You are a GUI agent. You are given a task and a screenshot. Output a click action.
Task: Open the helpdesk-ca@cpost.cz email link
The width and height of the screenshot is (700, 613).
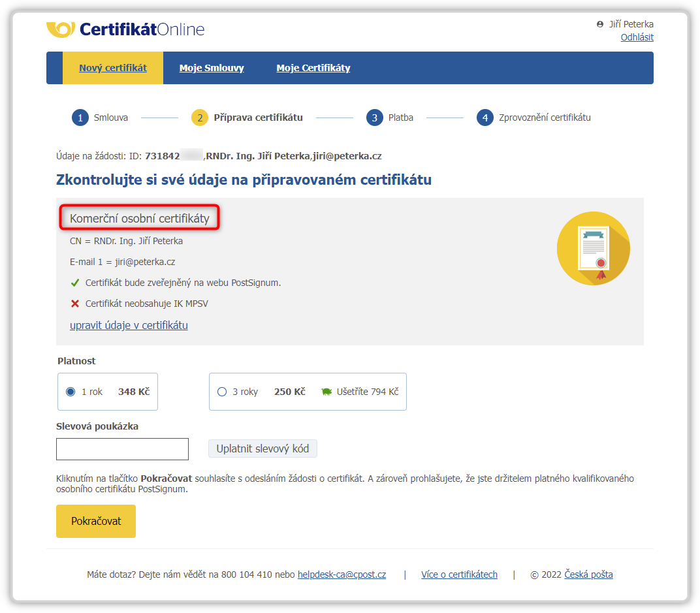(342, 574)
